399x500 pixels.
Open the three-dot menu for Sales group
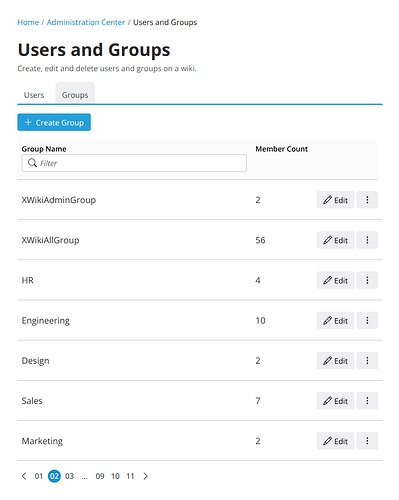367,401
